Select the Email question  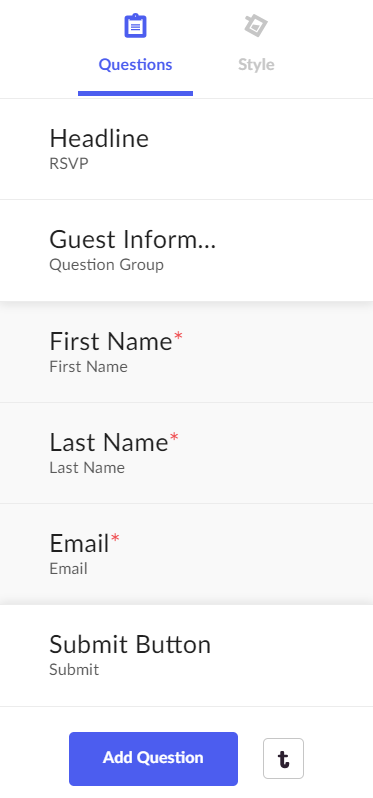(x=186, y=554)
